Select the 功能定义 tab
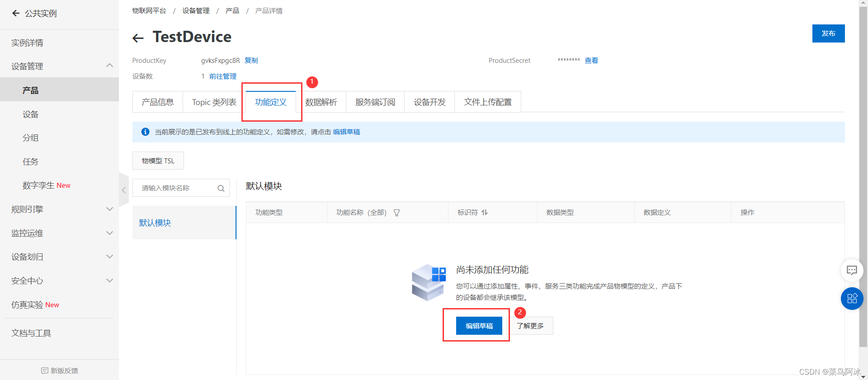The height and width of the screenshot is (380, 868). pos(271,102)
